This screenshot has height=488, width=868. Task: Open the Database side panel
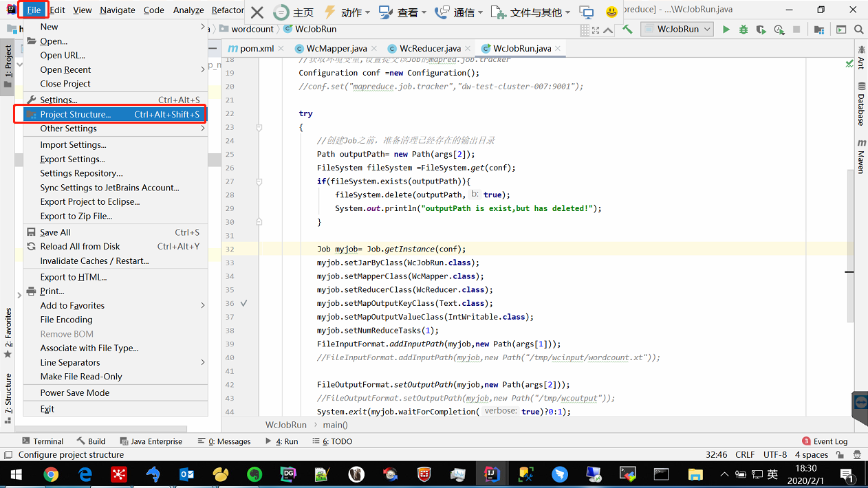[x=860, y=104]
